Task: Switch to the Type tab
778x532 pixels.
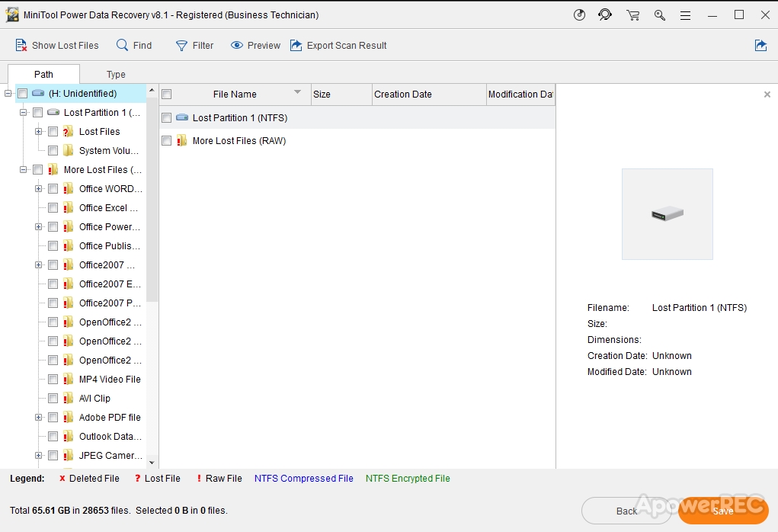Action: click(x=116, y=74)
